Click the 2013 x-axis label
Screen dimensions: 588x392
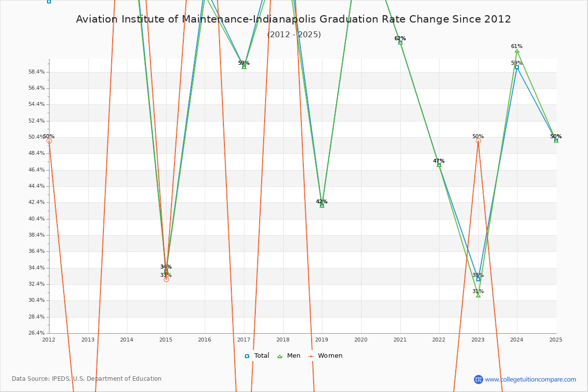pos(88,340)
